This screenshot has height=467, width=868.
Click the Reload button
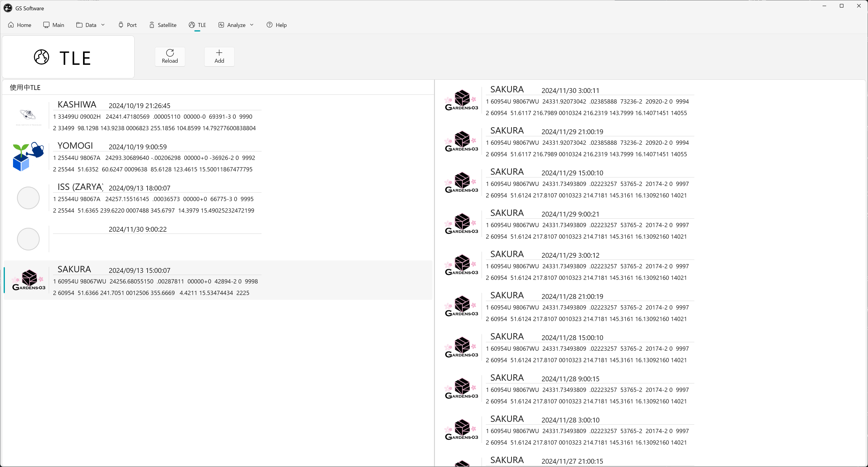pyautogui.click(x=170, y=57)
